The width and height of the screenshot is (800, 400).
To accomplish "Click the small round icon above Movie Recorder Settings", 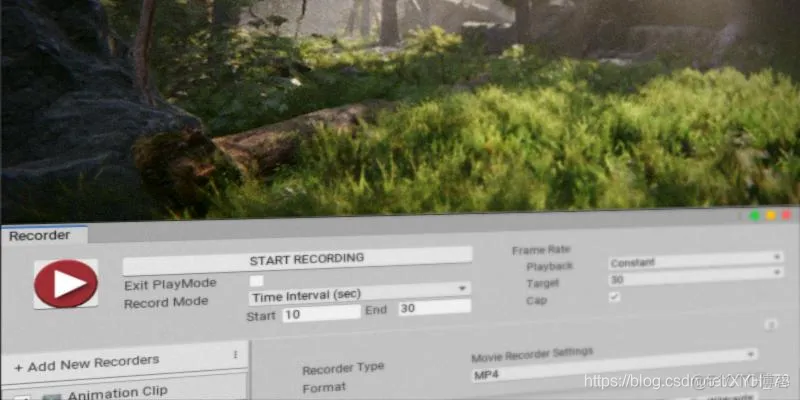I will pos(771,324).
